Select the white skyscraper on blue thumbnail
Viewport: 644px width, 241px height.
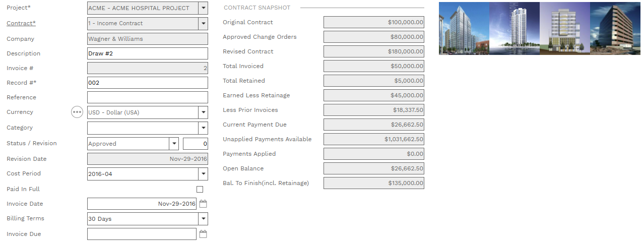pos(514,28)
